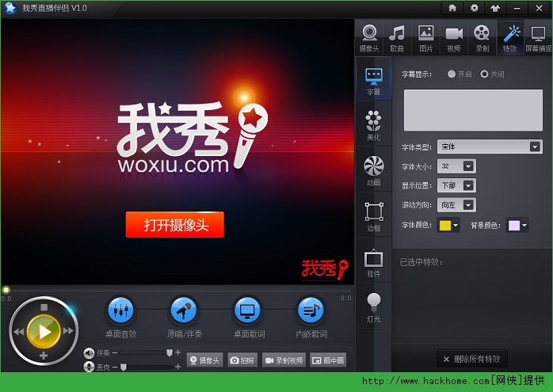
Task: Open 桌面音效 desktop sound effects
Action: pos(120,310)
